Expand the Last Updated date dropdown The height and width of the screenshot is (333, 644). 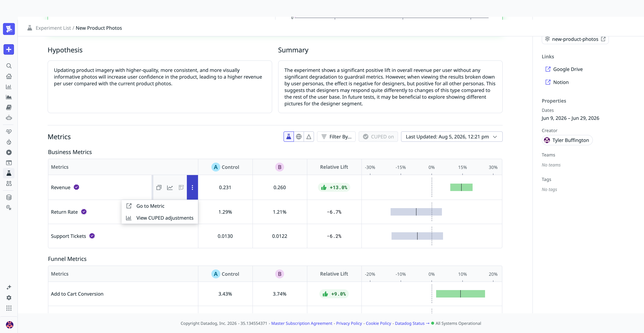pyautogui.click(x=452, y=137)
